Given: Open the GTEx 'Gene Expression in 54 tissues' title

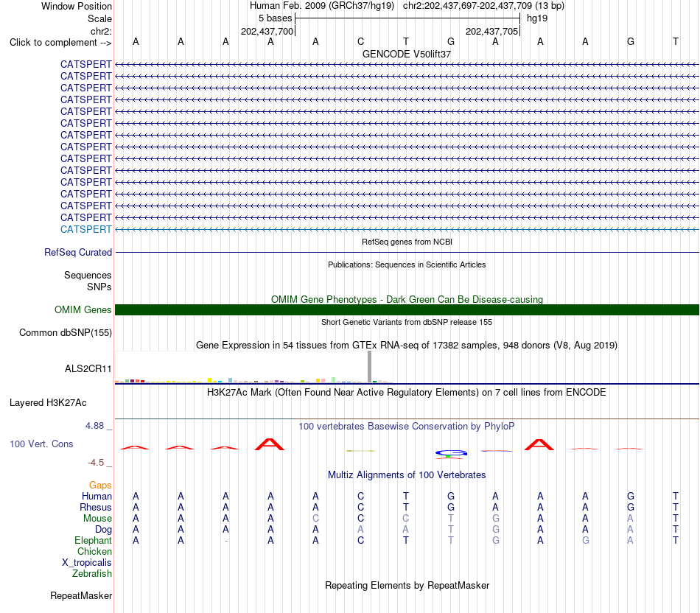Looking at the screenshot, I should click(407, 345).
